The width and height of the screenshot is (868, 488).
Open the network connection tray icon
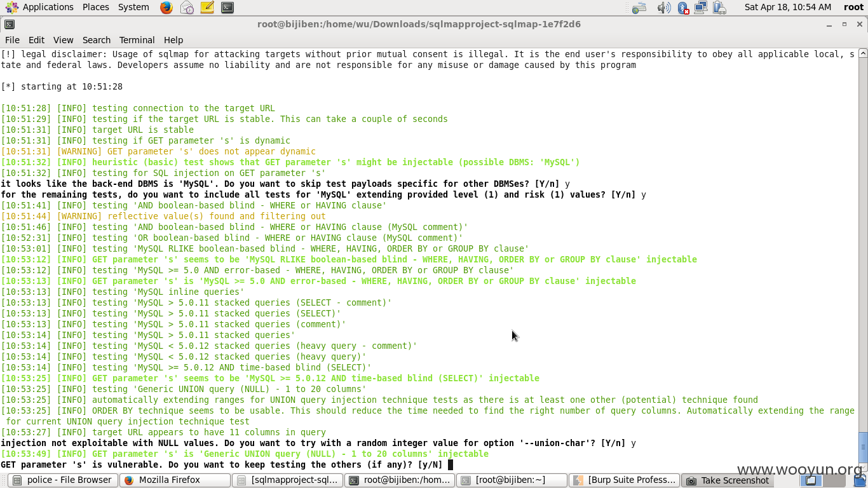coord(701,8)
